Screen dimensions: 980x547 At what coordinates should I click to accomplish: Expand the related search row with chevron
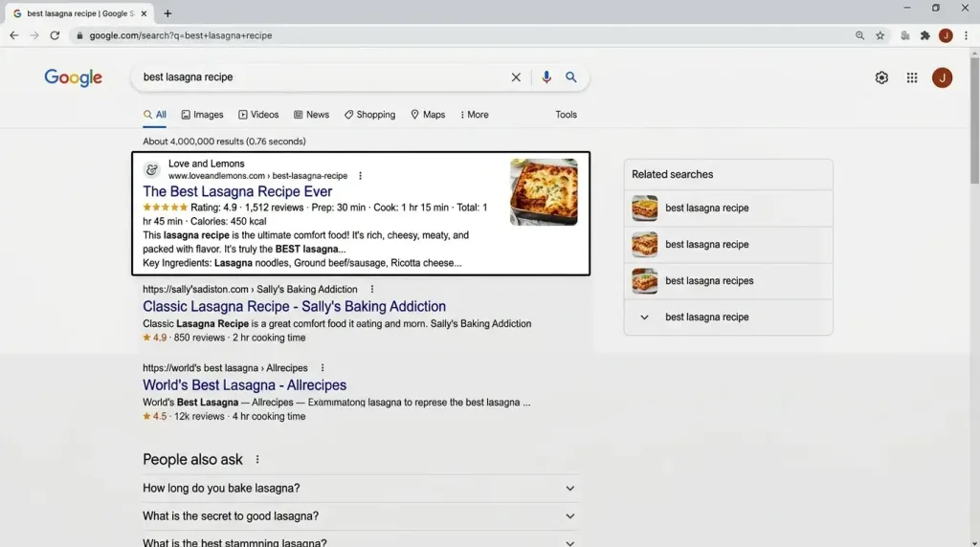(728, 317)
